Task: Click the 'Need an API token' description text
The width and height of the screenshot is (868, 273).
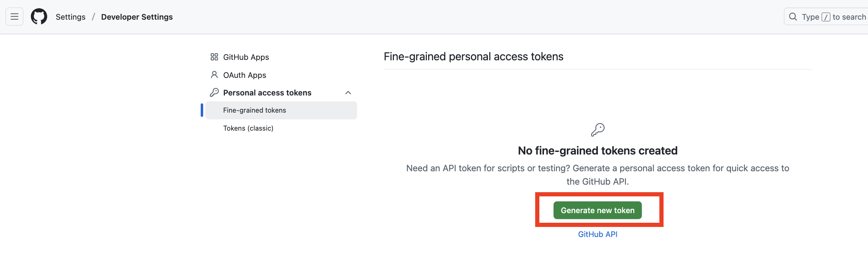Action: [x=597, y=175]
